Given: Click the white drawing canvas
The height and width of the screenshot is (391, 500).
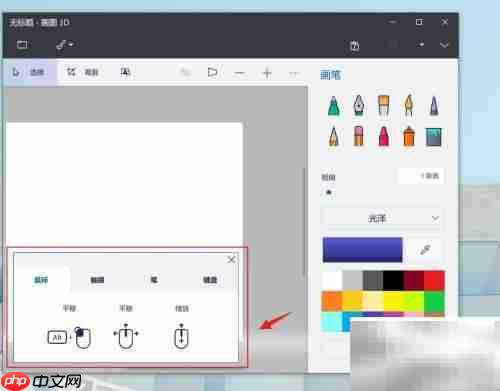Looking at the screenshot, I should [124, 185].
